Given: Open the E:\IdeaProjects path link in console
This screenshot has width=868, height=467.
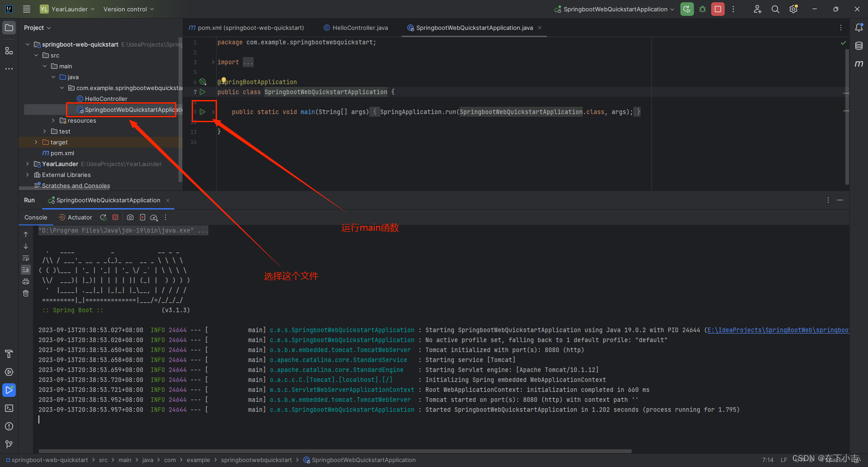Looking at the screenshot, I should coord(778,330).
